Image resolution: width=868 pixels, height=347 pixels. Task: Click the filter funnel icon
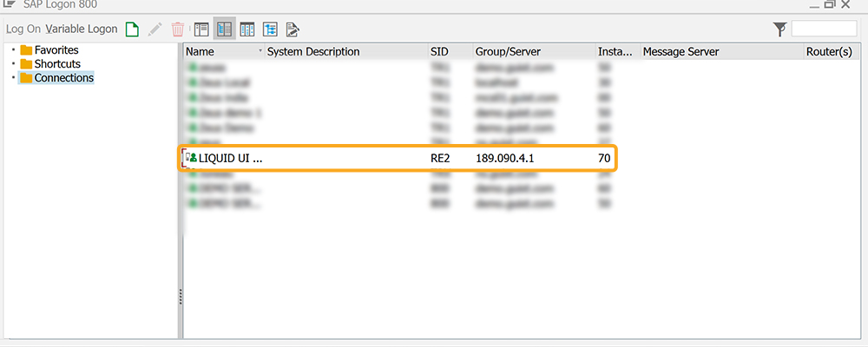point(779,29)
